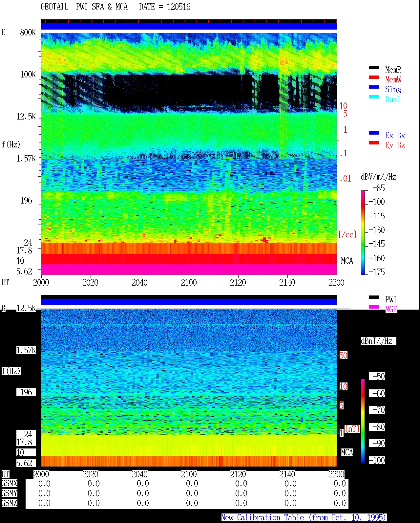Click the '800K' frequency label of E panel
The width and height of the screenshot is (420, 523).
coord(28,32)
